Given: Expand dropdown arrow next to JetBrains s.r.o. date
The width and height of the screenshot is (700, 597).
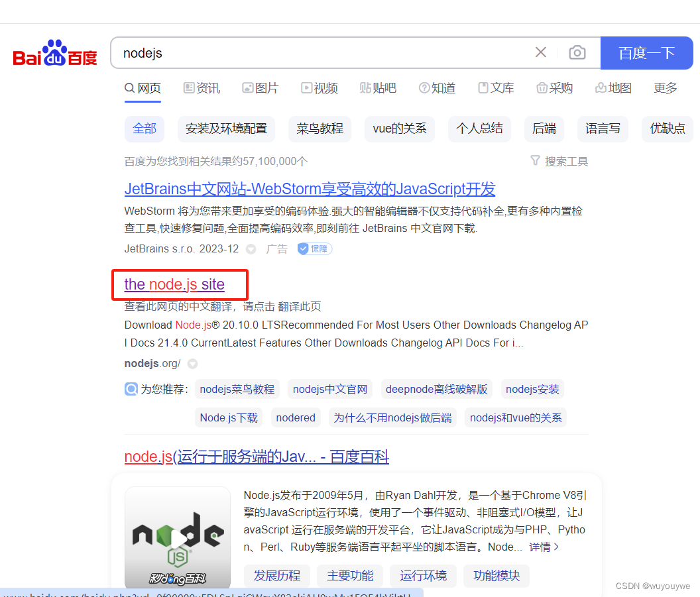Looking at the screenshot, I should [251, 249].
